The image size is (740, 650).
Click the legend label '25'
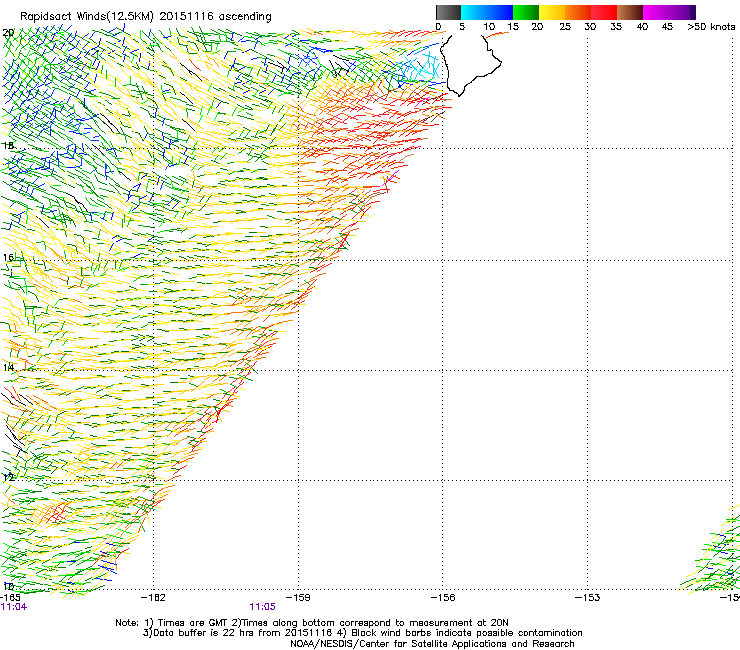coord(565,27)
